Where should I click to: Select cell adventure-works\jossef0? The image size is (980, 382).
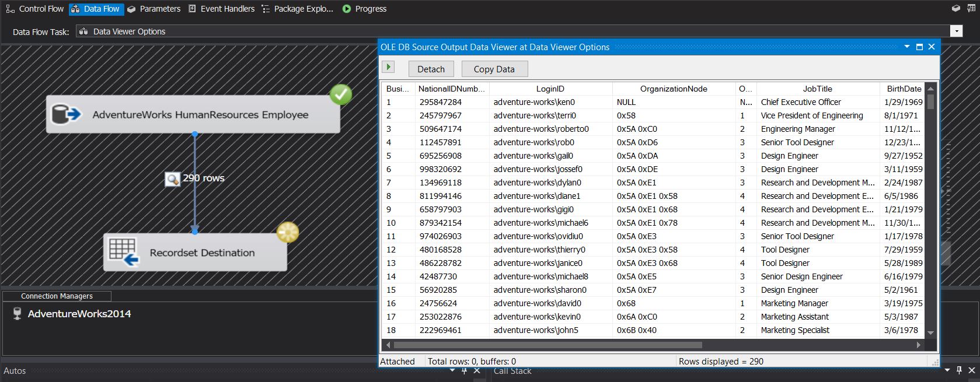(x=550, y=169)
